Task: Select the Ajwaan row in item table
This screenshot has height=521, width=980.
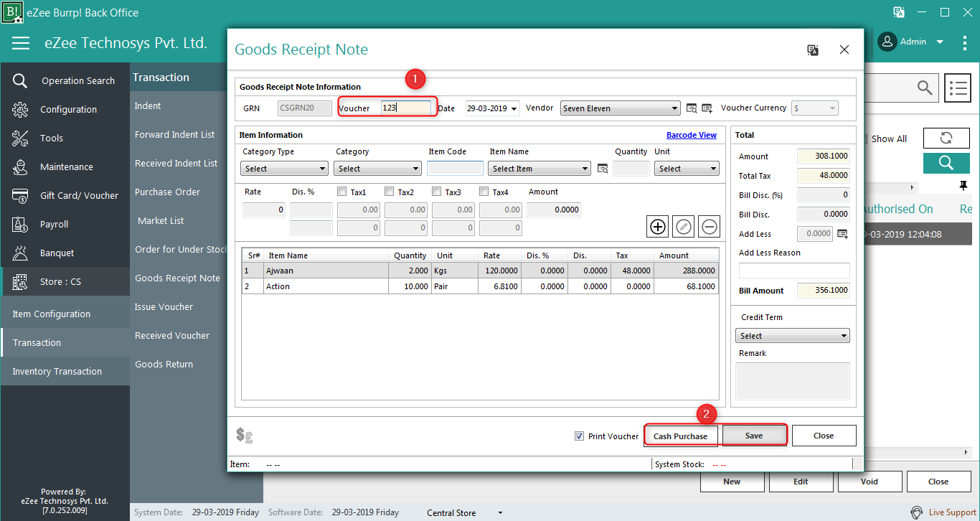Action: (x=480, y=271)
